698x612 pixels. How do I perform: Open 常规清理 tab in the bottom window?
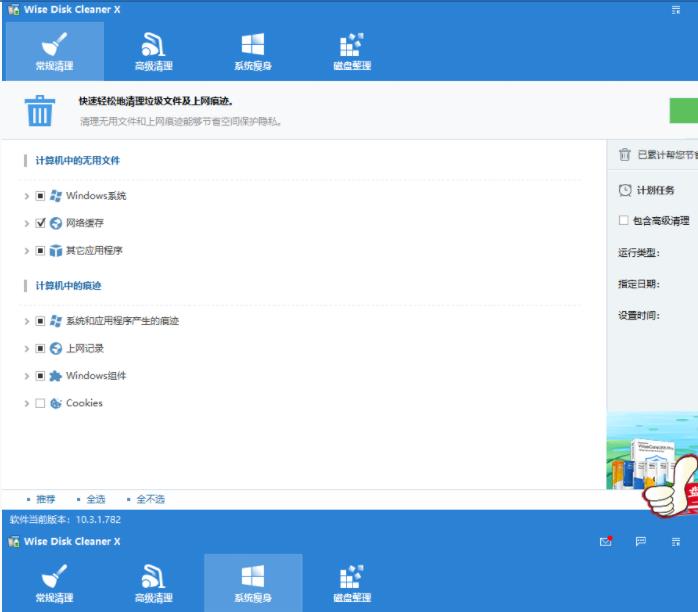click(54, 583)
